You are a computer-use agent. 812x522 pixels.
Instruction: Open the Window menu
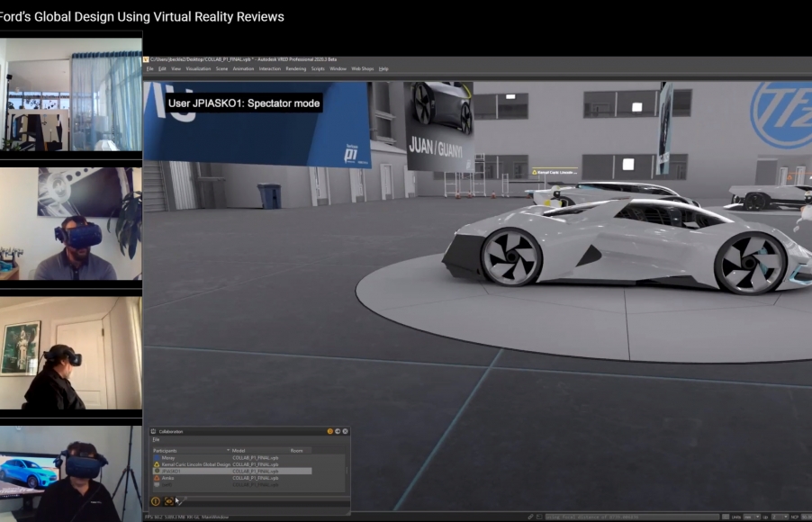click(338, 69)
